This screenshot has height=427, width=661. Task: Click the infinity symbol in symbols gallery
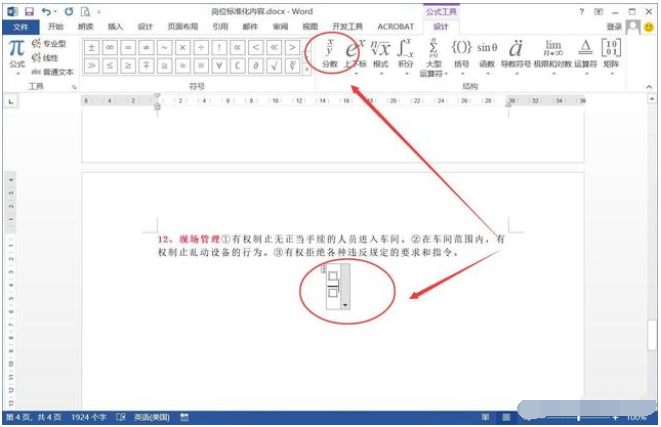coord(109,47)
